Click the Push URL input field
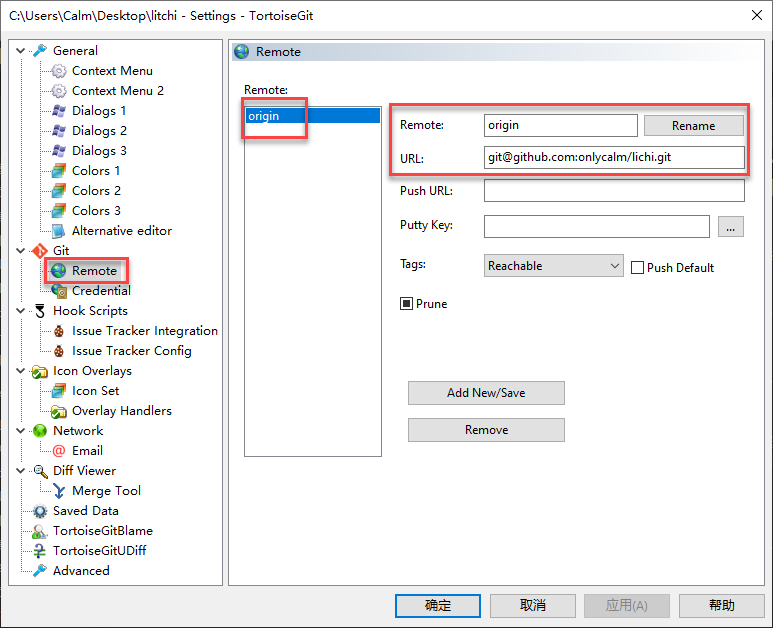773x628 pixels. (614, 190)
